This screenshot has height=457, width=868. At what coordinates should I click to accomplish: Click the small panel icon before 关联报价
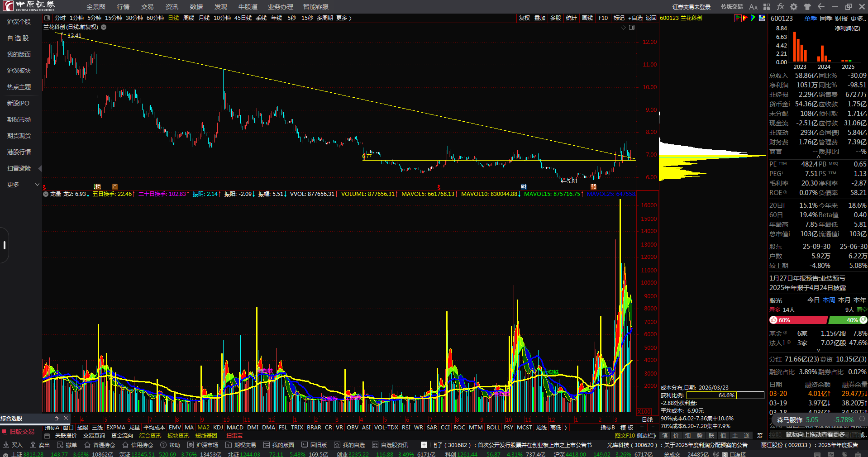tap(47, 436)
